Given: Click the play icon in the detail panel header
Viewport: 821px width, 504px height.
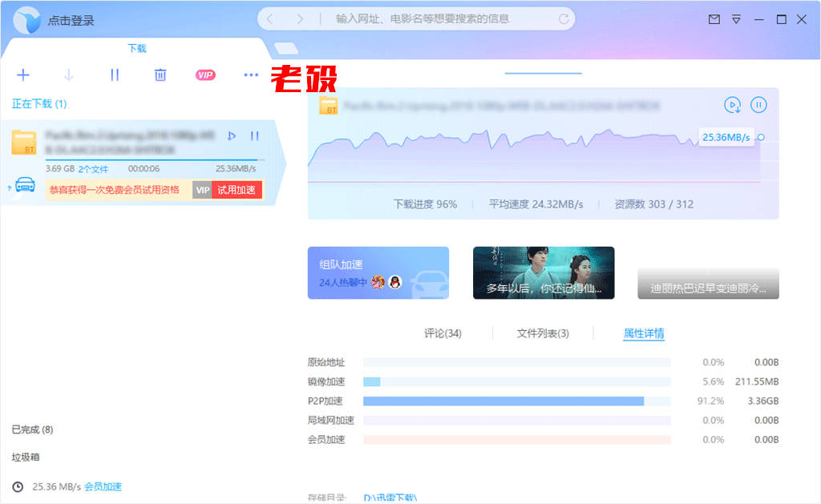Looking at the screenshot, I should pos(732,105).
